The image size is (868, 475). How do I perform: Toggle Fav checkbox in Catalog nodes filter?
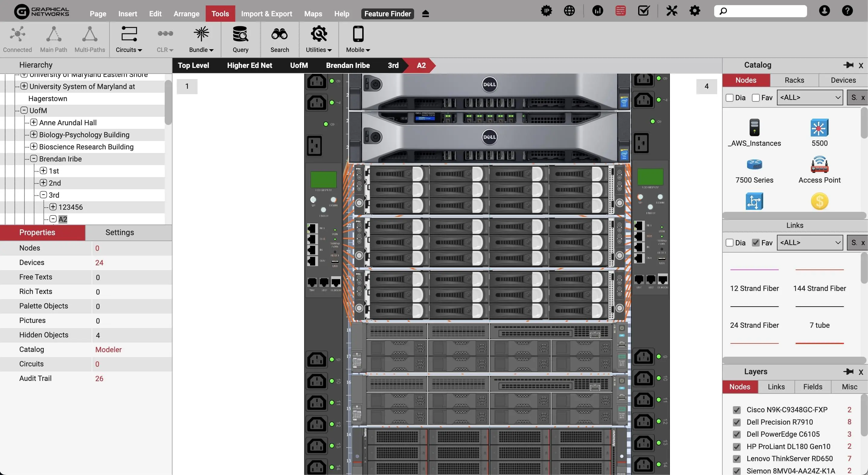(756, 98)
